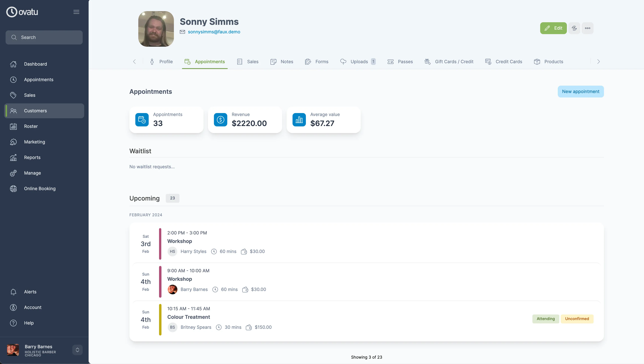Switch to the Forms tab
The width and height of the screenshot is (644, 364).
pyautogui.click(x=316, y=62)
